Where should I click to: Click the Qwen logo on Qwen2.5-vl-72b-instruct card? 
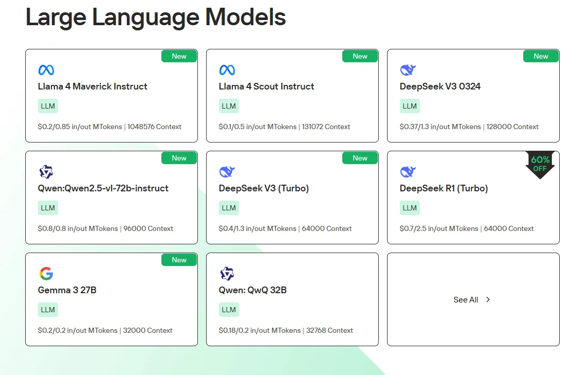[46, 172]
